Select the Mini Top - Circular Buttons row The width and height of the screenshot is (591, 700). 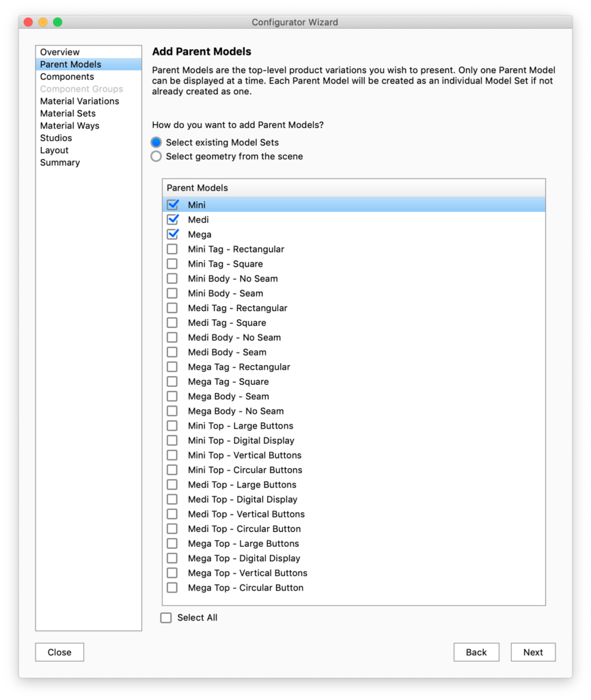point(245,470)
